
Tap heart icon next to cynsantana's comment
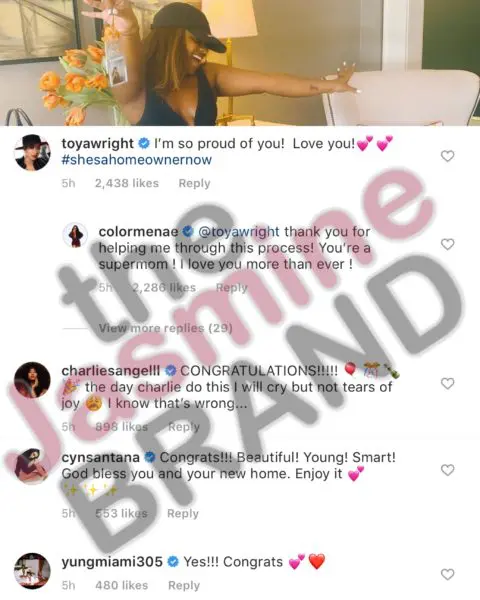coord(447,470)
